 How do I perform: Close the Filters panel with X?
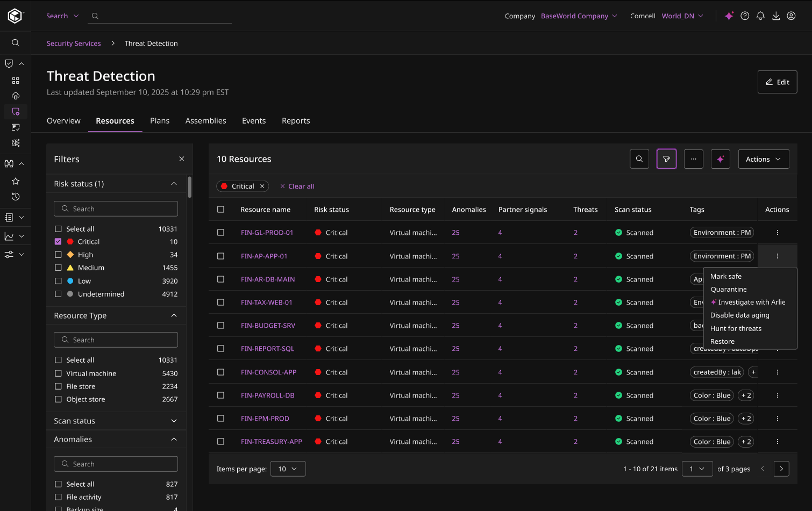182,159
